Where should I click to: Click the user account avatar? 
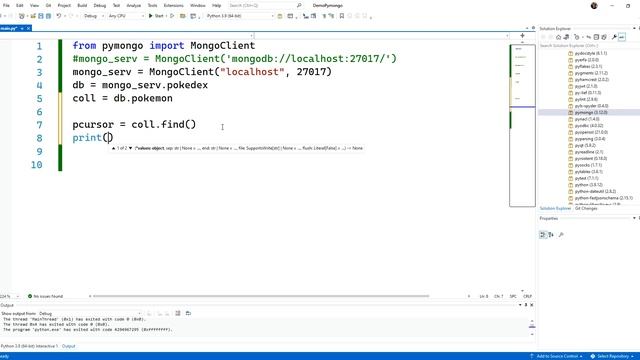coord(594,6)
